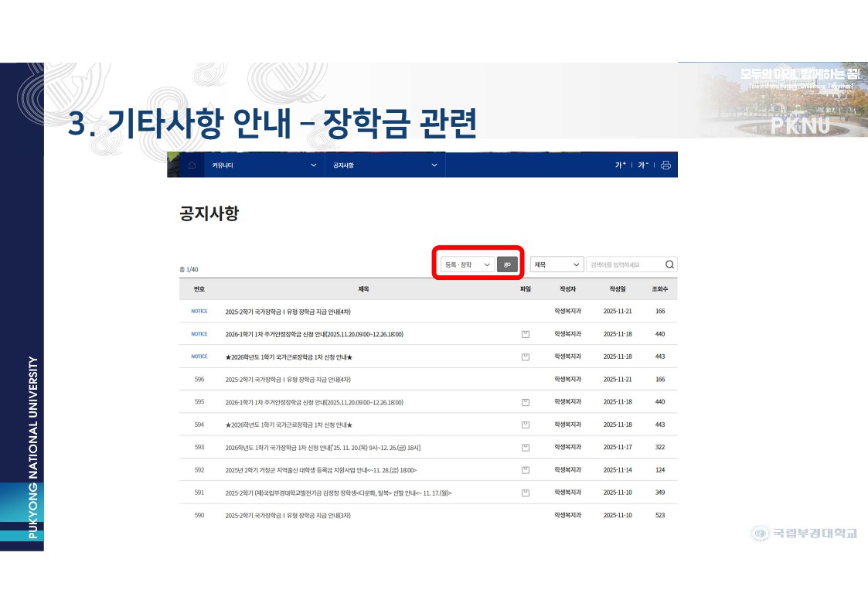This screenshot has width=868, height=614.
Task: Open NOTICE 주거안정장학금 신청 안내 post
Action: (314, 334)
